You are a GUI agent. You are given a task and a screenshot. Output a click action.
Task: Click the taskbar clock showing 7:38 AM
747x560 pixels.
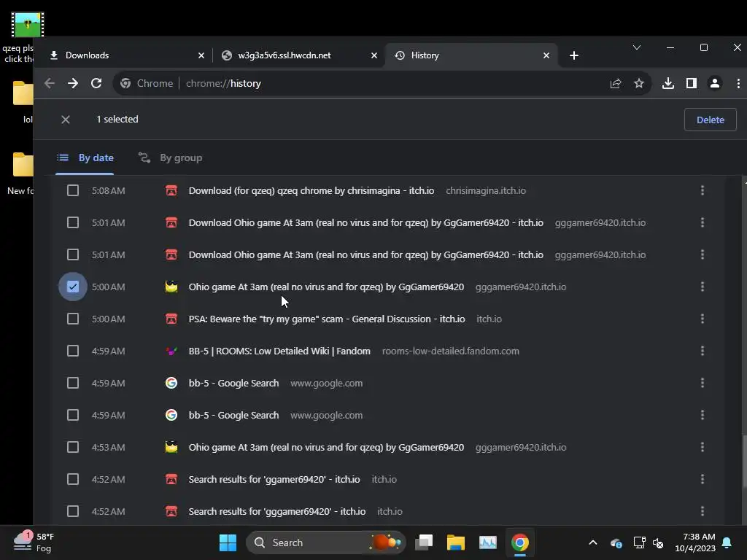pos(695,542)
